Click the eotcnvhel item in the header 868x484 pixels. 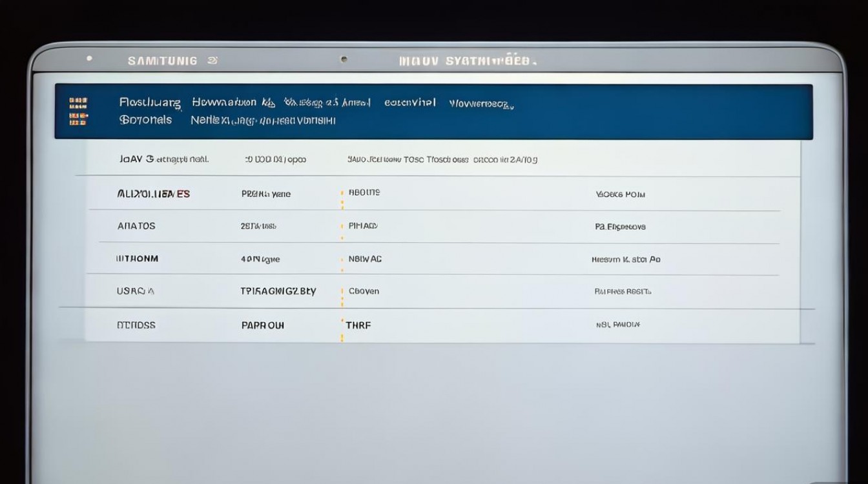[x=410, y=103]
